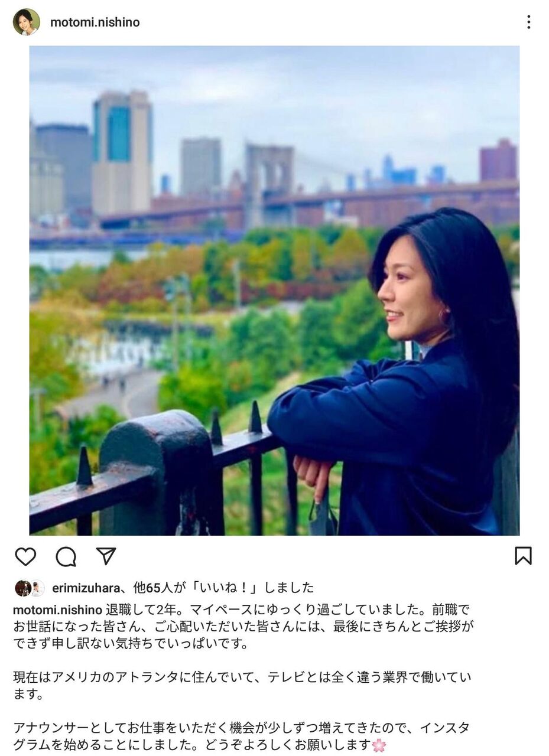Like the post with the heart icon
This screenshot has width=549, height=756.
point(25,556)
